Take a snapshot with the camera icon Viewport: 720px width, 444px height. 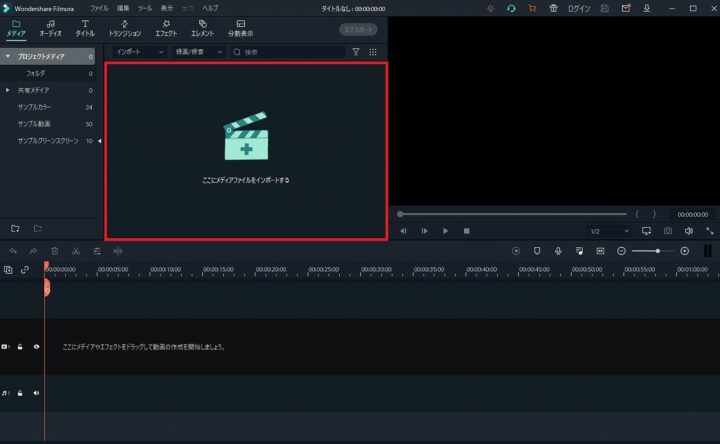pos(667,231)
